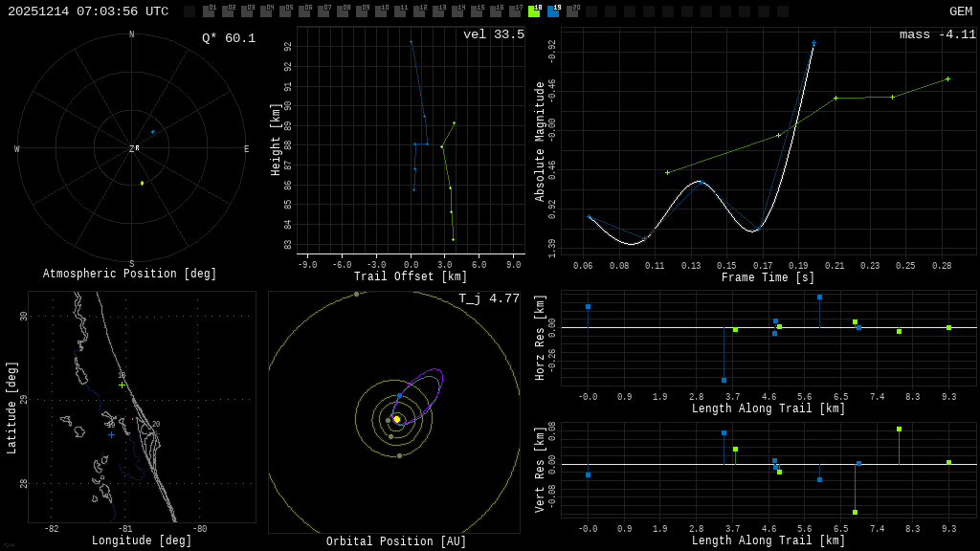980x551 pixels.
Task: Click the Vert Res [km] axis label
Action: (540, 471)
